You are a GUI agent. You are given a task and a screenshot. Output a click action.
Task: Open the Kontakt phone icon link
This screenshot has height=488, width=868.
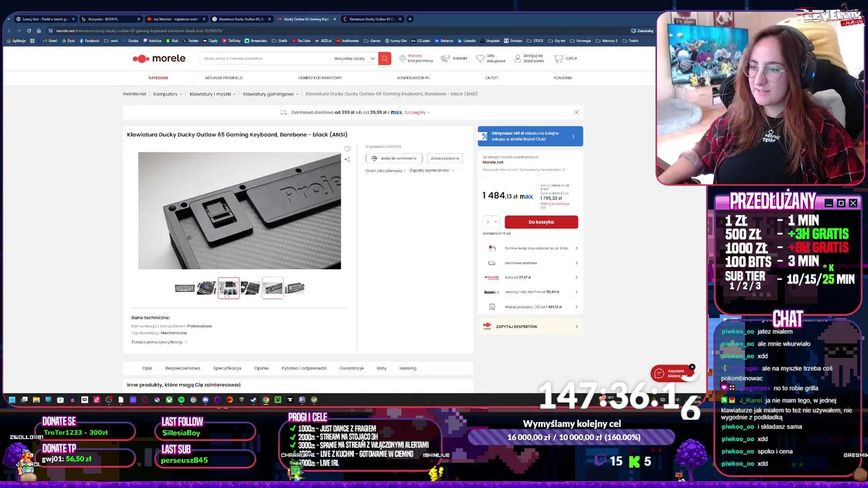[x=445, y=58]
